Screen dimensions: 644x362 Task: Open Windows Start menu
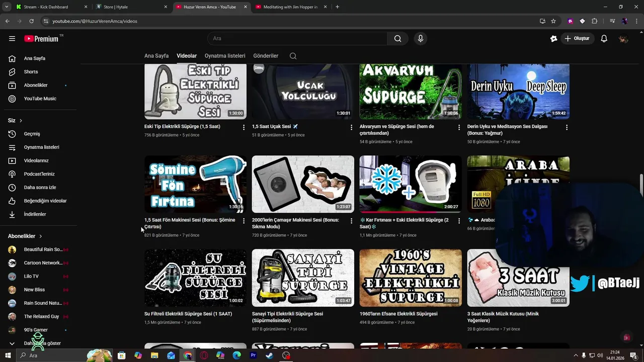(x=8, y=355)
